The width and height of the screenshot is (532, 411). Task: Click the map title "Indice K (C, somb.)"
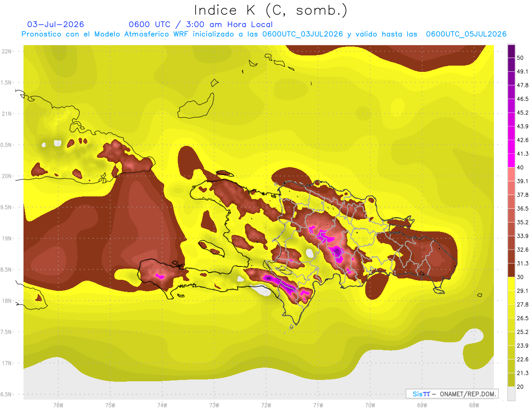[270, 10]
